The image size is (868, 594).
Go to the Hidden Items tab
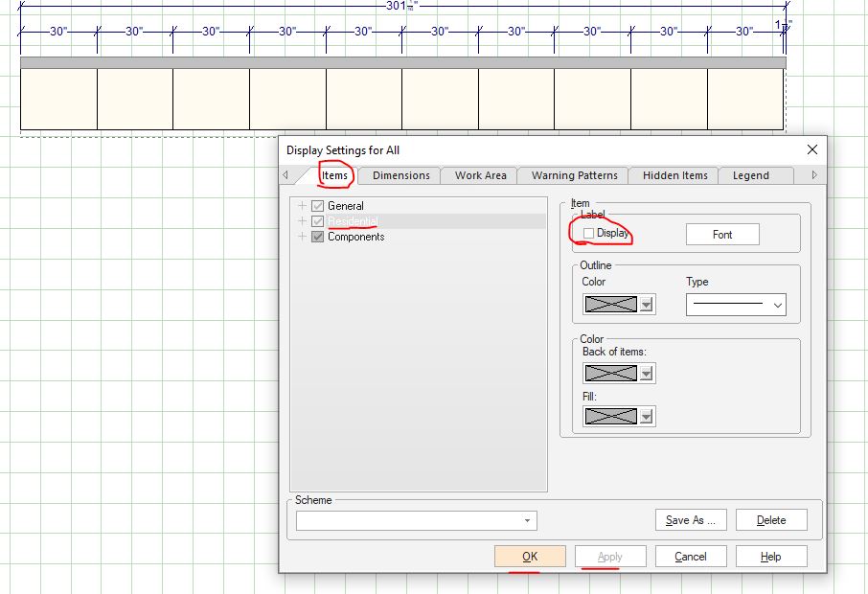[674, 175]
